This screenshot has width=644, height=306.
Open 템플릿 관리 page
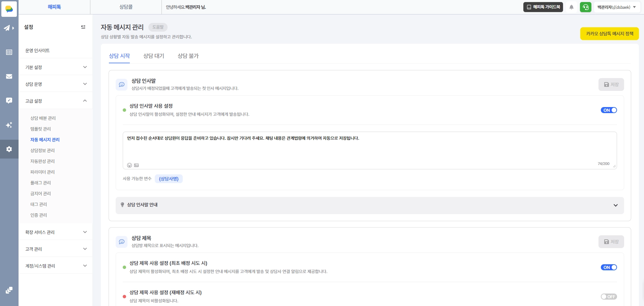[x=40, y=129]
